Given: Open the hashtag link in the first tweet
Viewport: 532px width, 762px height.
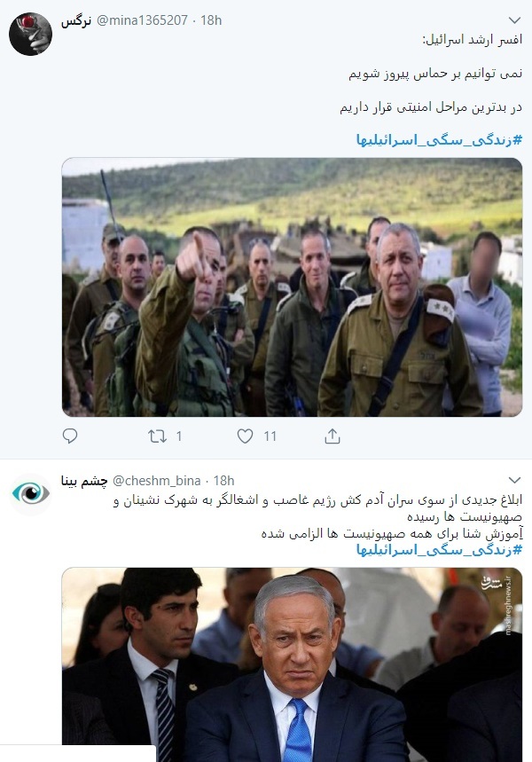Looking at the screenshot, I should click(439, 140).
